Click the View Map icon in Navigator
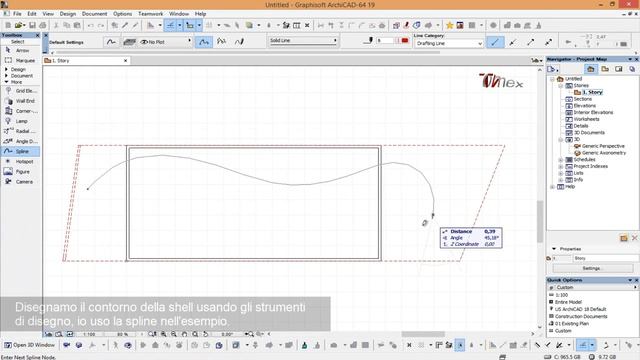The image size is (640, 360). pyautogui.click(x=605, y=69)
